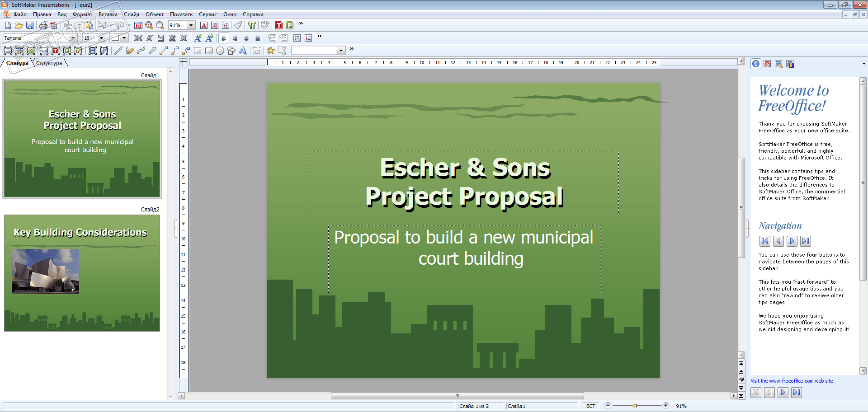Toggle italic formatting (К button)
Image resolution: width=868 pixels, height=412 pixels.
pyautogui.click(x=150, y=38)
